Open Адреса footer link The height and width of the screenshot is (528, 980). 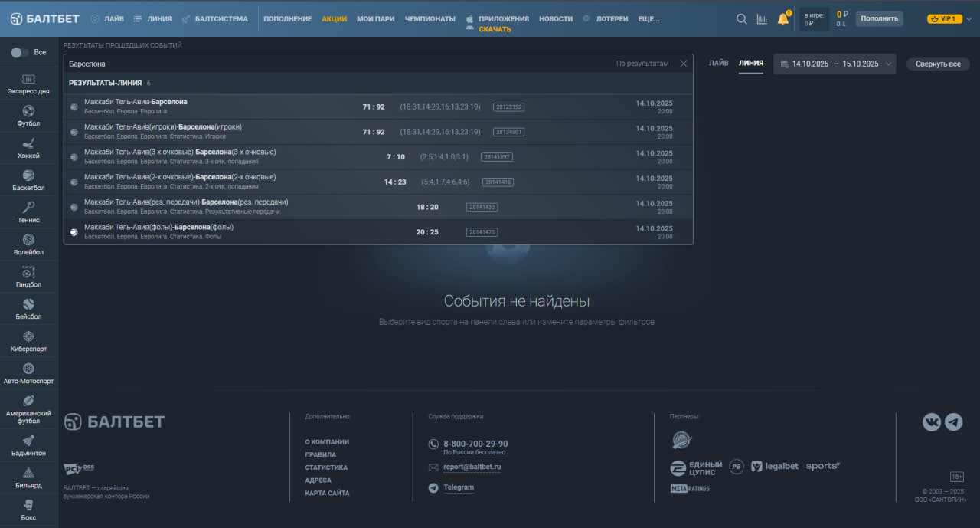tap(318, 480)
